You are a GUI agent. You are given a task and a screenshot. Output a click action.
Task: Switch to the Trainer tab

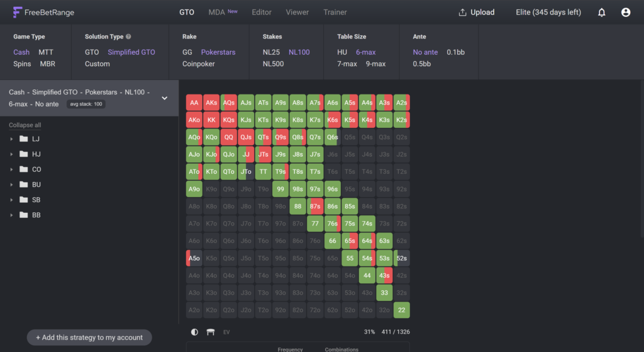tap(335, 13)
